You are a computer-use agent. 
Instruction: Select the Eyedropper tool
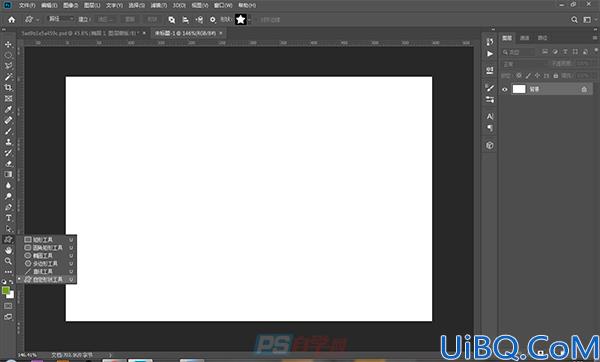(8, 109)
